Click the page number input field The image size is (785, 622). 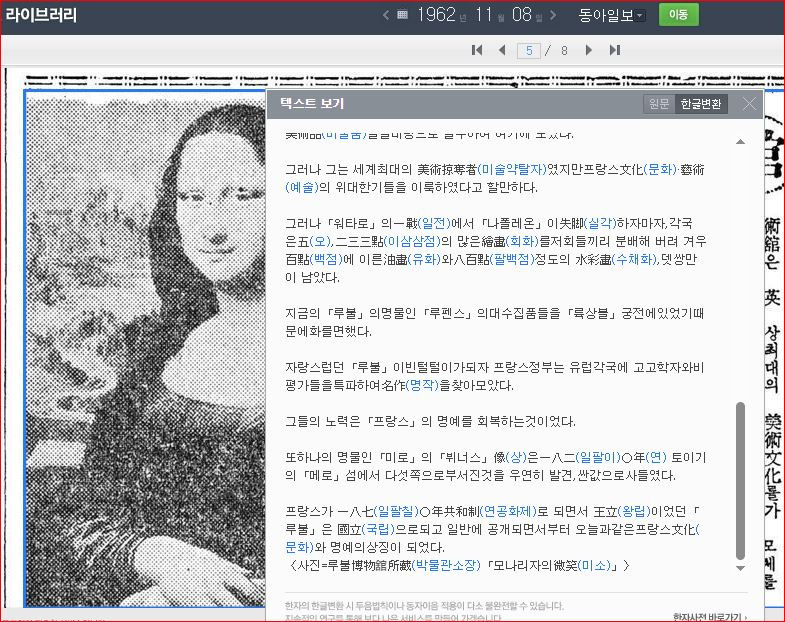click(x=529, y=51)
